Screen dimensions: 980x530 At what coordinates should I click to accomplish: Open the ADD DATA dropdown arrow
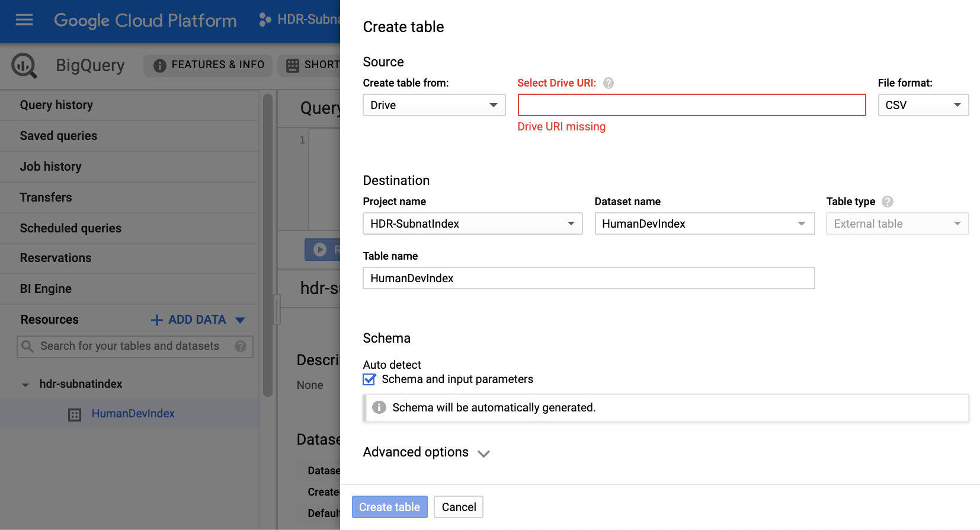(240, 320)
